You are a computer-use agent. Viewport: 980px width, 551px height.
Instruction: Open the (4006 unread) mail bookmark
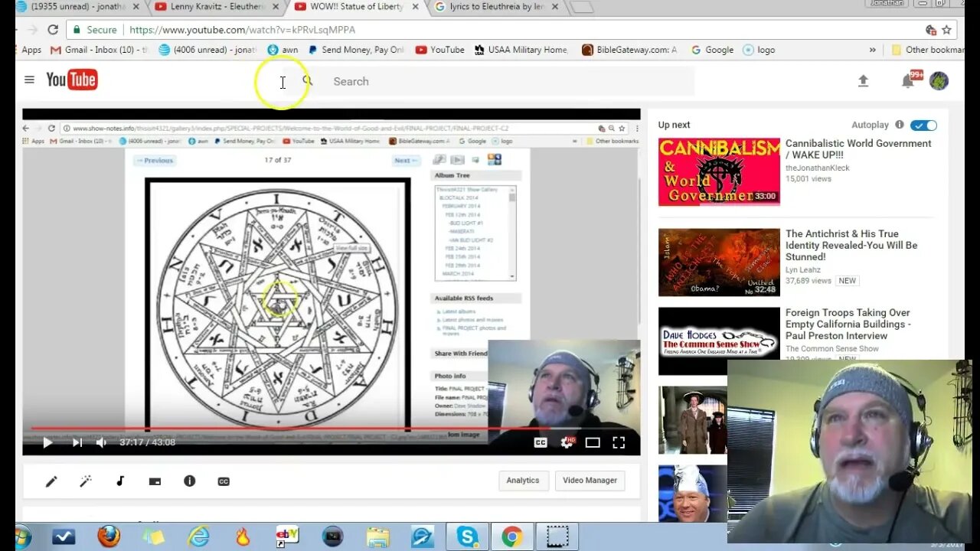[207, 50]
